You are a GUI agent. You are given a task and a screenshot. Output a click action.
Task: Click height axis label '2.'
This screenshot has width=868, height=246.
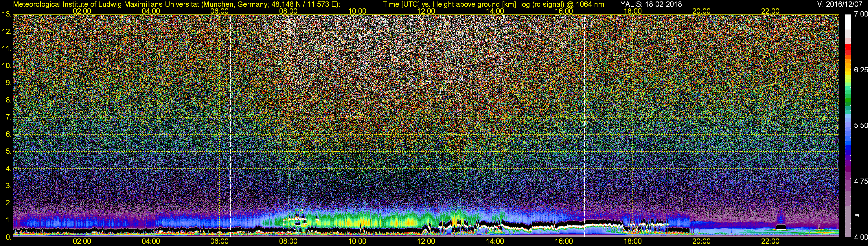click(x=8, y=203)
